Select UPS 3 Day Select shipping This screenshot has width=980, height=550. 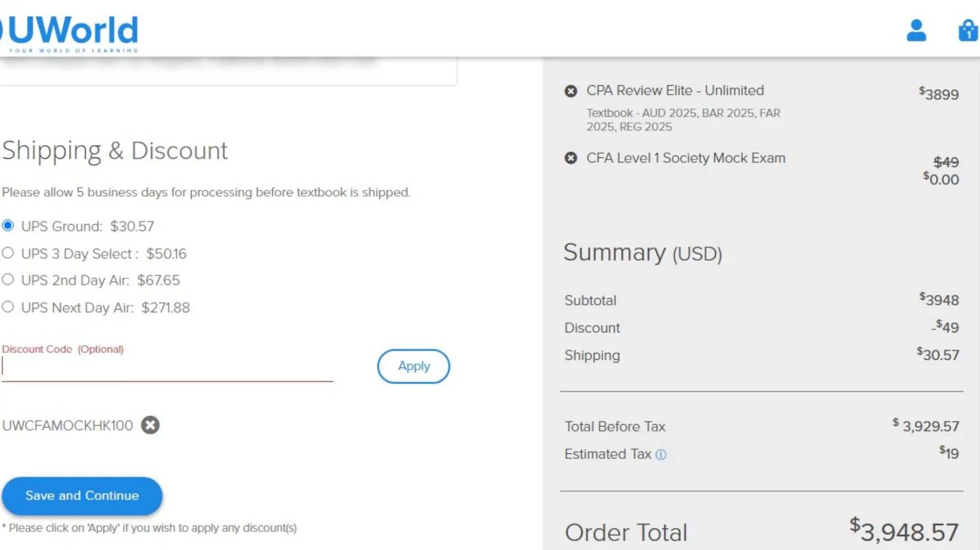(8, 252)
